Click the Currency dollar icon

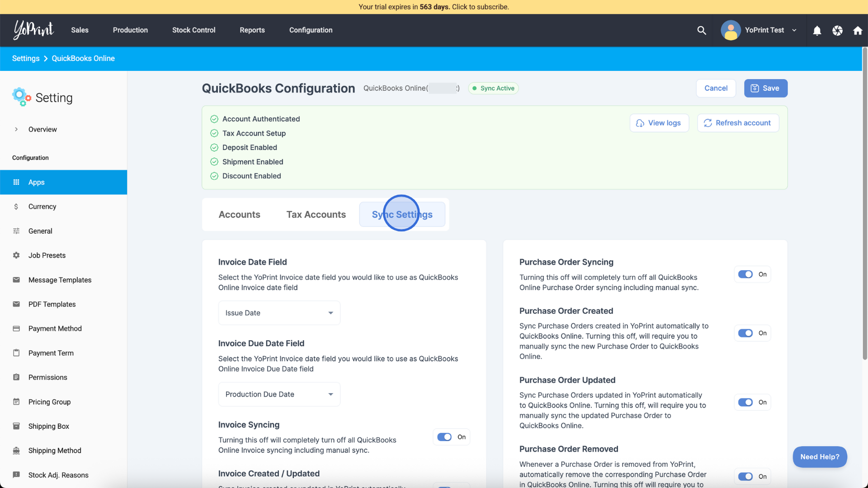pyautogui.click(x=16, y=206)
